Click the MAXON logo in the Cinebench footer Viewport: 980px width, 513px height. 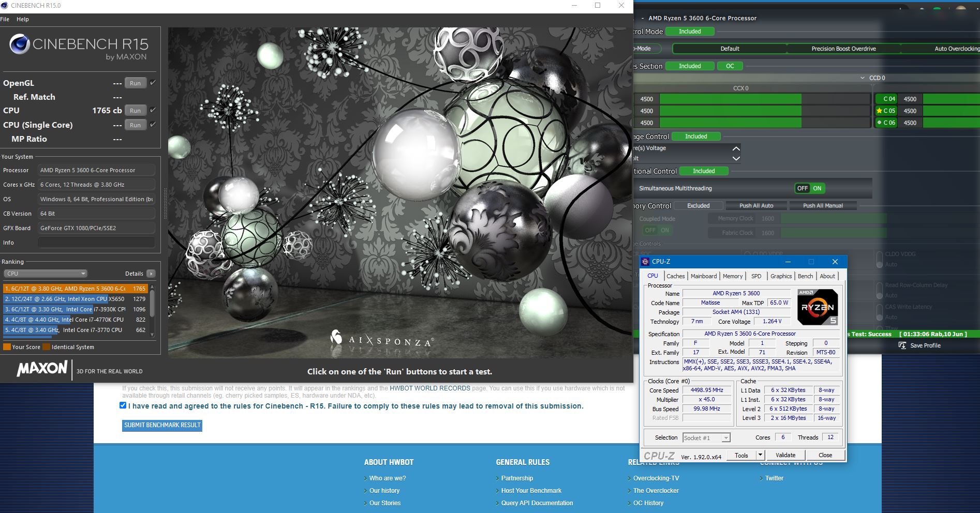[x=42, y=369]
